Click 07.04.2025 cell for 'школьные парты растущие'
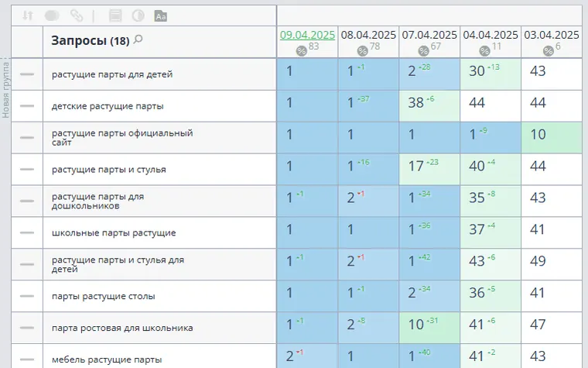Viewport: 588px width, 368px height. pos(429,233)
